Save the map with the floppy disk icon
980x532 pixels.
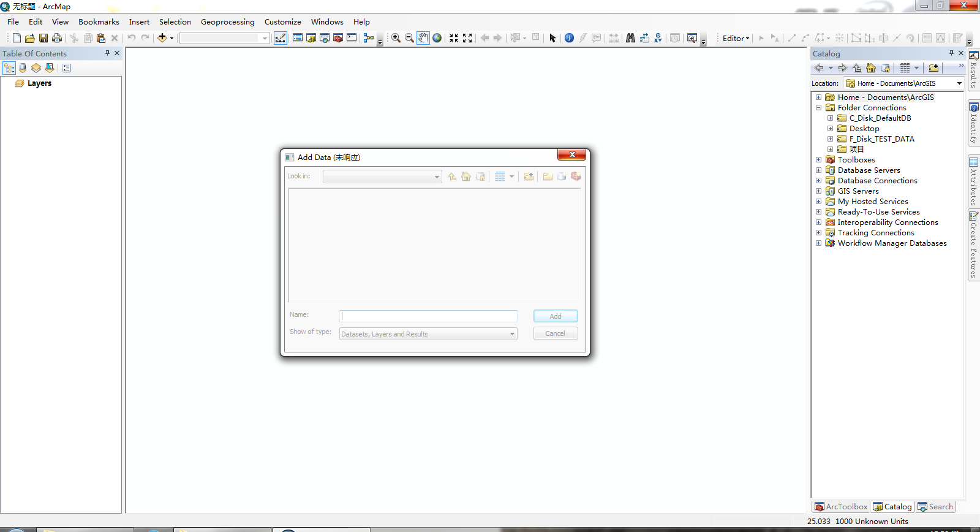pos(43,38)
